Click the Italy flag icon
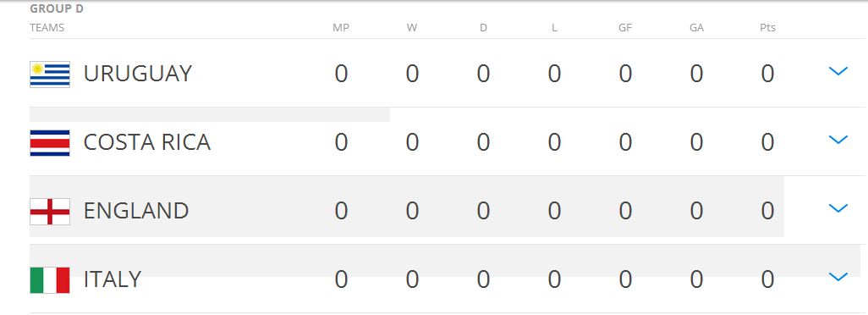 [50, 280]
